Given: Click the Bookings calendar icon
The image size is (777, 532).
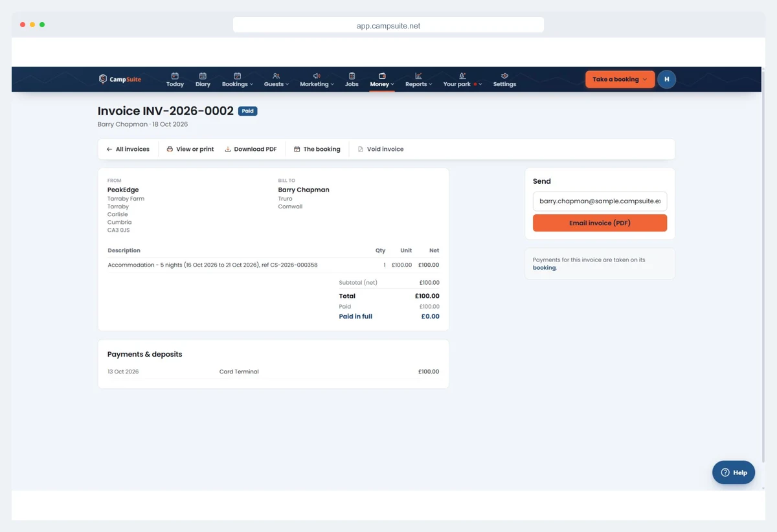Looking at the screenshot, I should [238, 76].
